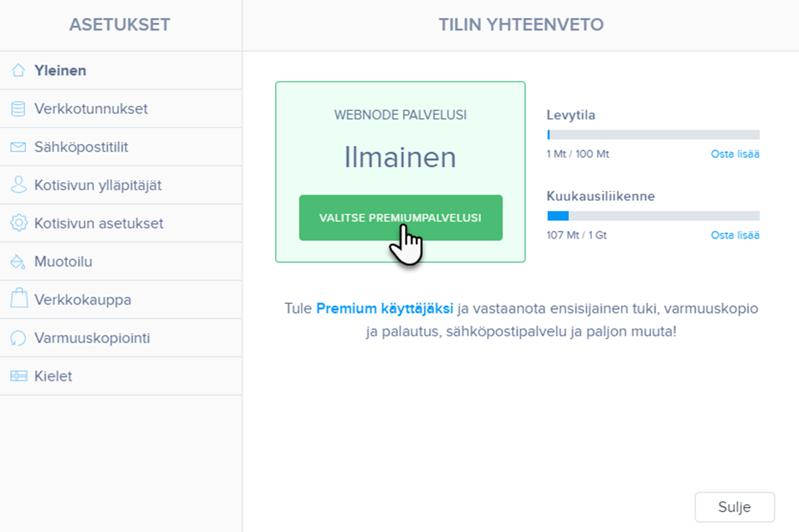Click the house icon beside Yleinen
799x532 pixels.
point(18,70)
